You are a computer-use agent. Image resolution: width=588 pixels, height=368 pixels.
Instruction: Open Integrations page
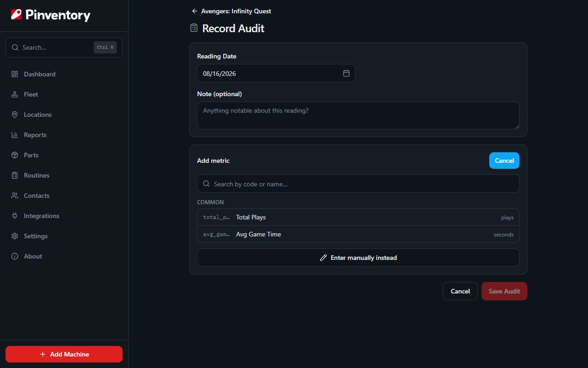[x=64, y=216]
